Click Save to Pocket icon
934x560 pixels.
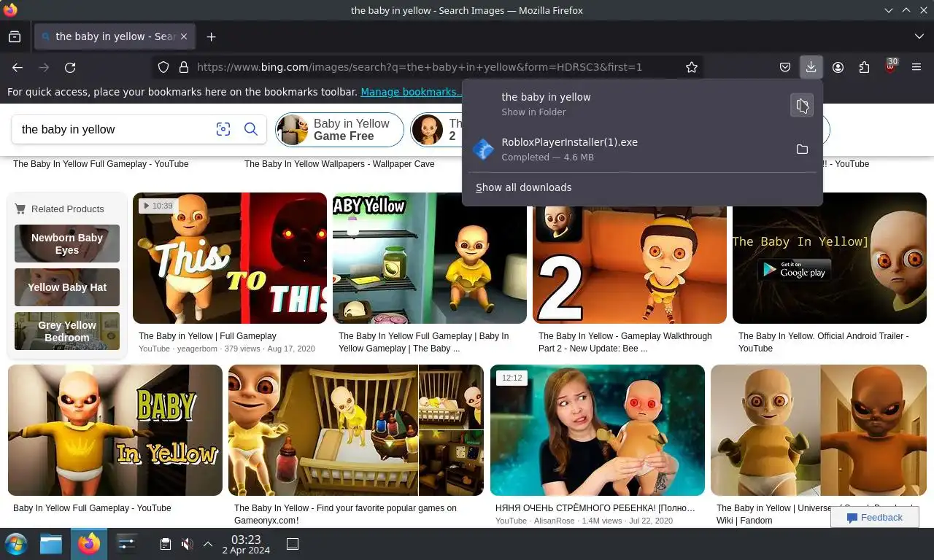click(785, 67)
